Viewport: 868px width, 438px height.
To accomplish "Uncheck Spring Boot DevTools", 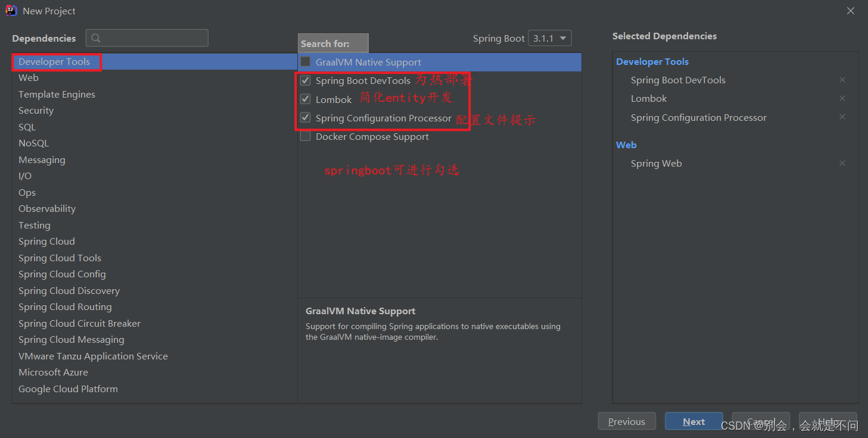I will pos(306,80).
